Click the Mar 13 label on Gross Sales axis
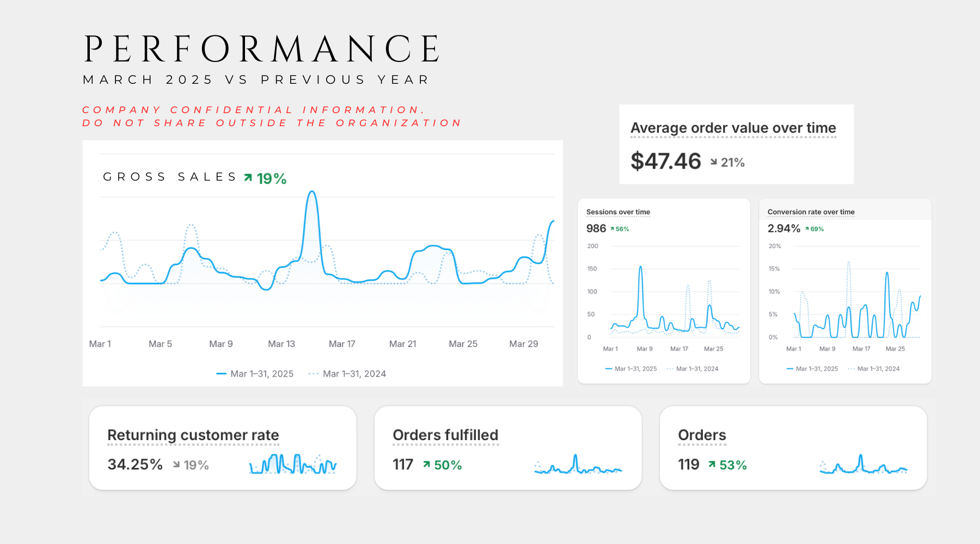Screen dimensions: 980x544 pyautogui.click(x=281, y=344)
